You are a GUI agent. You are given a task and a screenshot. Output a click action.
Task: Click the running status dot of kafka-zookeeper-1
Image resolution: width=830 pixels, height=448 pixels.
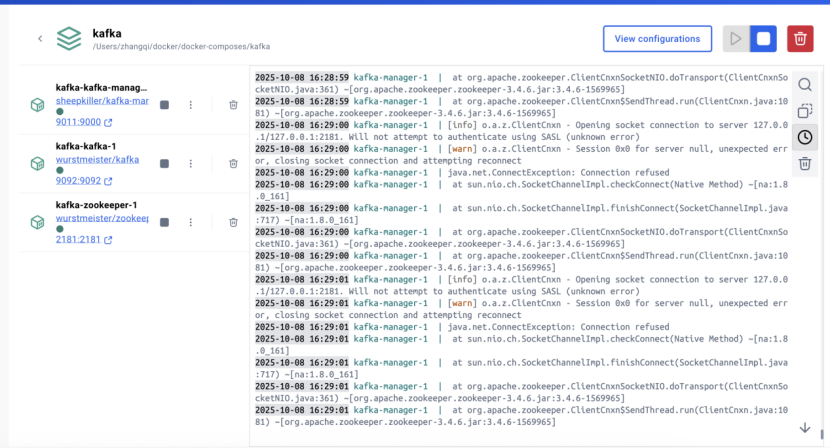pos(60,229)
